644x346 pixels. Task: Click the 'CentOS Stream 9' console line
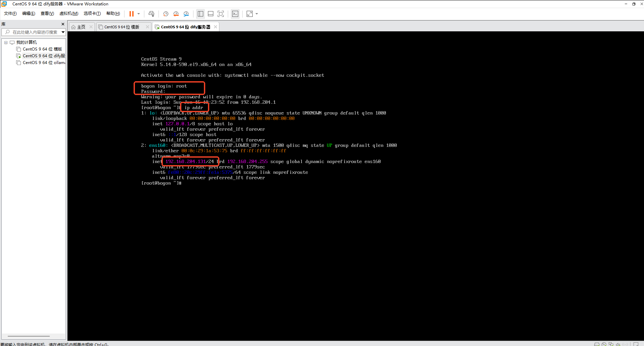162,59
